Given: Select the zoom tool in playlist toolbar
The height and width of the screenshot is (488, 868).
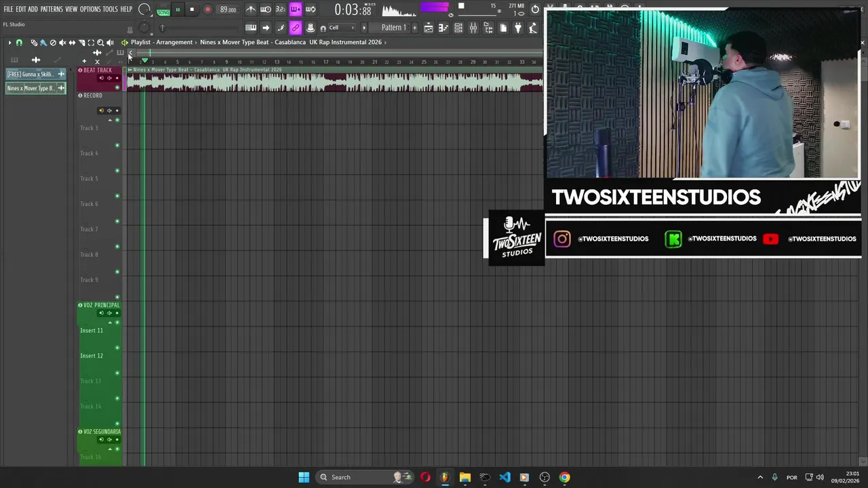Looking at the screenshot, I should click(x=100, y=43).
